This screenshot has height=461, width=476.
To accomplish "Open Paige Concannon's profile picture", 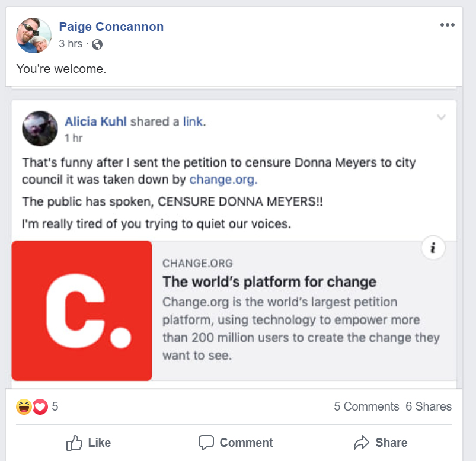I will pos(34,36).
